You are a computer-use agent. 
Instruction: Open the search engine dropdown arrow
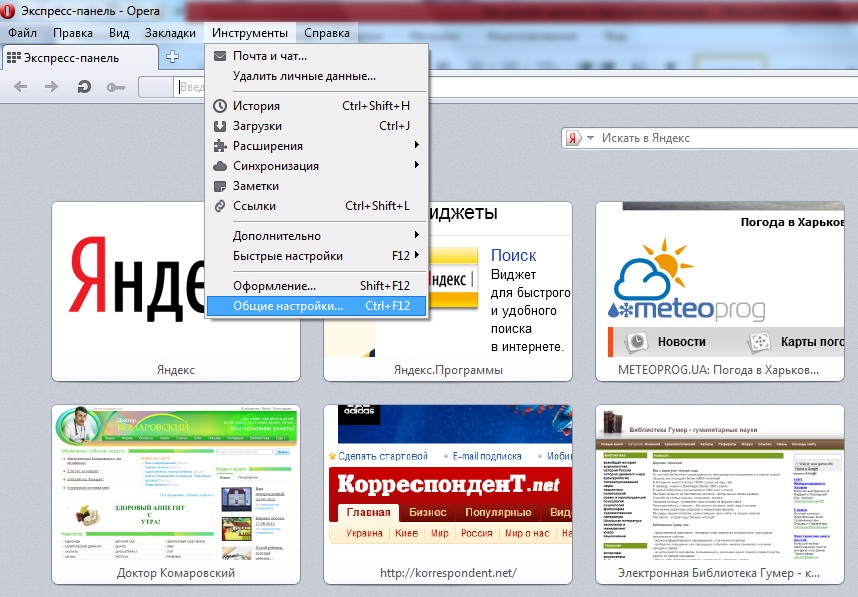(590, 138)
